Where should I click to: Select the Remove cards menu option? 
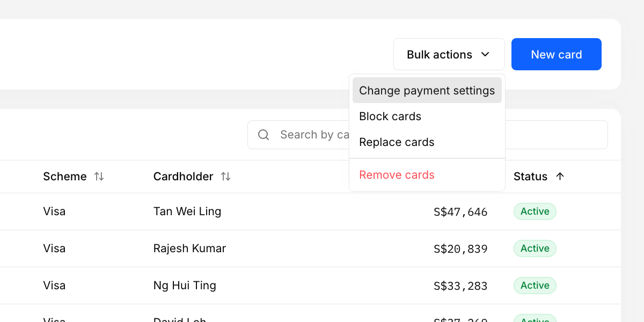397,174
